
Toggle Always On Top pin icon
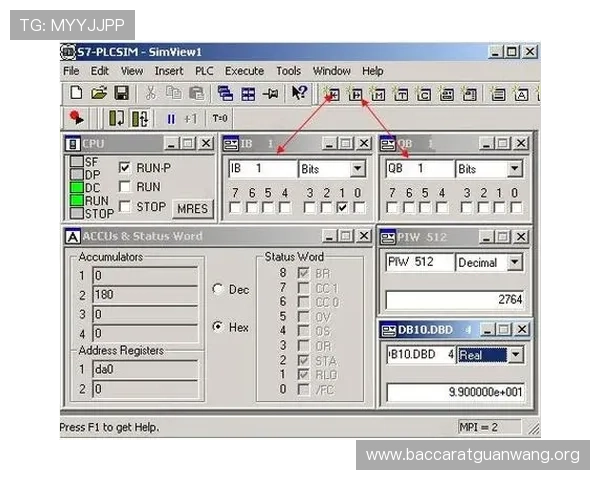[271, 94]
